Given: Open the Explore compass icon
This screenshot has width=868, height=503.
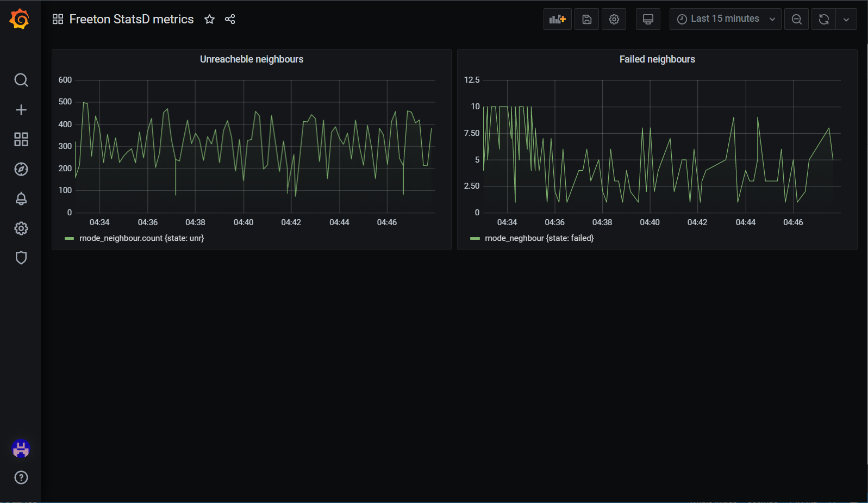Looking at the screenshot, I should [x=21, y=169].
